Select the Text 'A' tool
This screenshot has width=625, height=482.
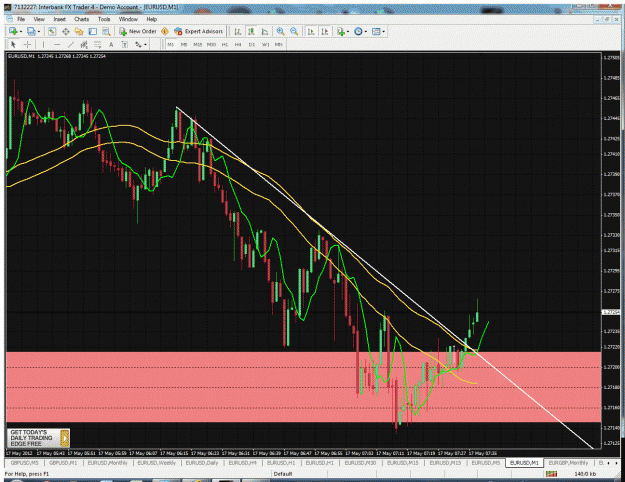111,45
